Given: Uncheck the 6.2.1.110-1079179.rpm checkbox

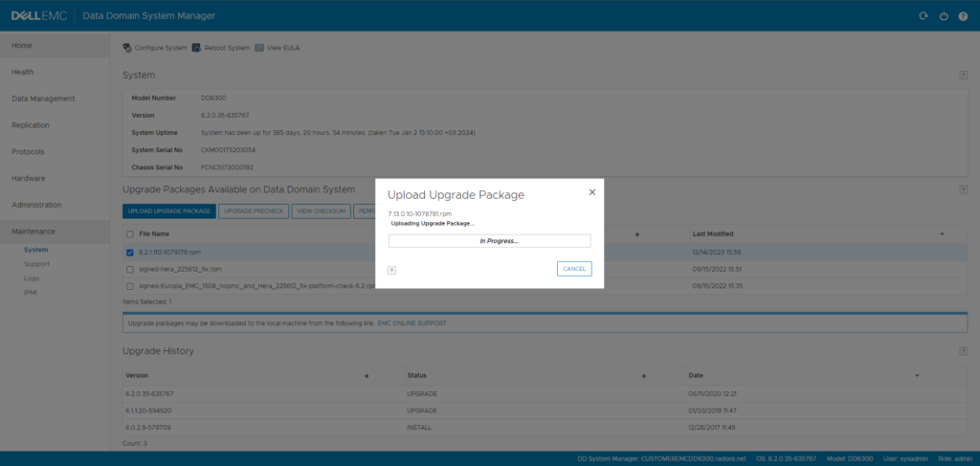Looking at the screenshot, I should pyautogui.click(x=130, y=253).
